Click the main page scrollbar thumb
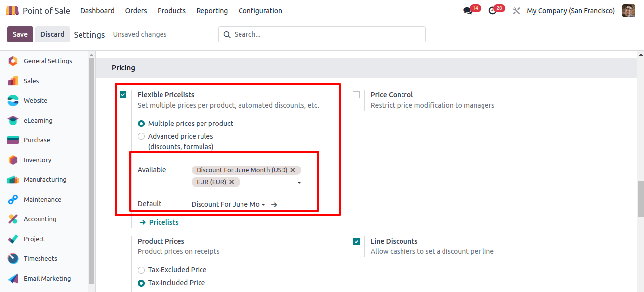 (x=641, y=199)
